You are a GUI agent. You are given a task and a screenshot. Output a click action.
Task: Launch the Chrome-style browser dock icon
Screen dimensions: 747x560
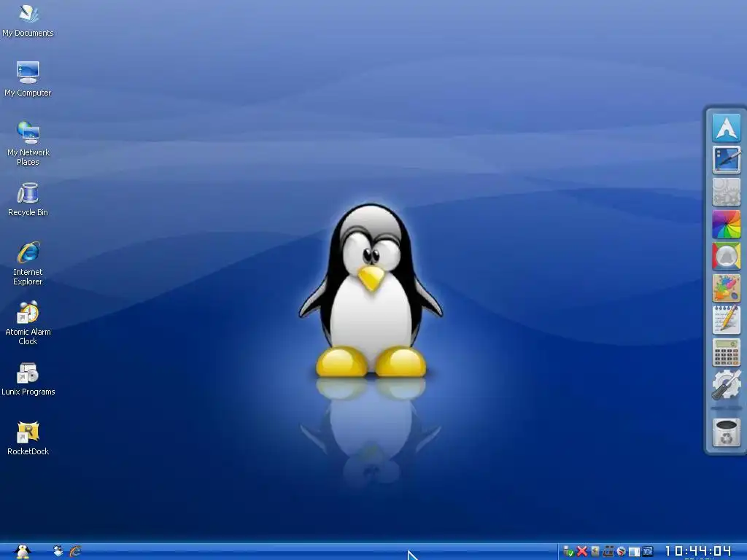click(726, 256)
